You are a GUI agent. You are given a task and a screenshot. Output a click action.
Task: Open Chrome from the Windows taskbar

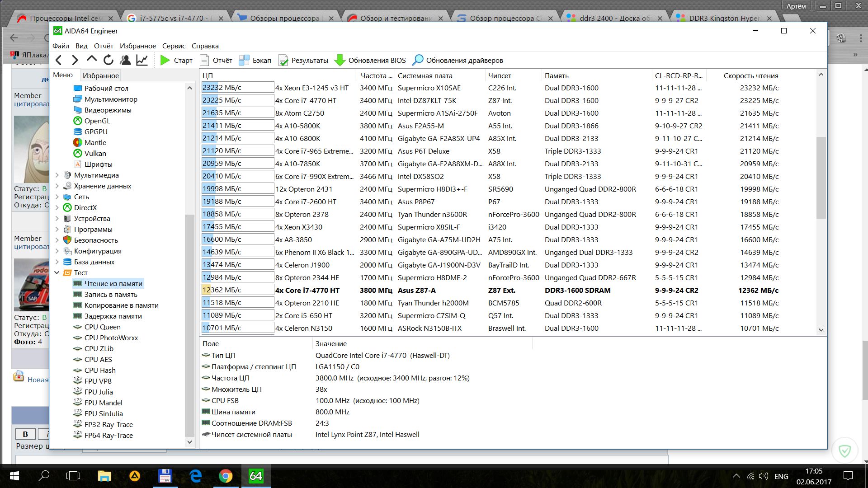coord(226,476)
